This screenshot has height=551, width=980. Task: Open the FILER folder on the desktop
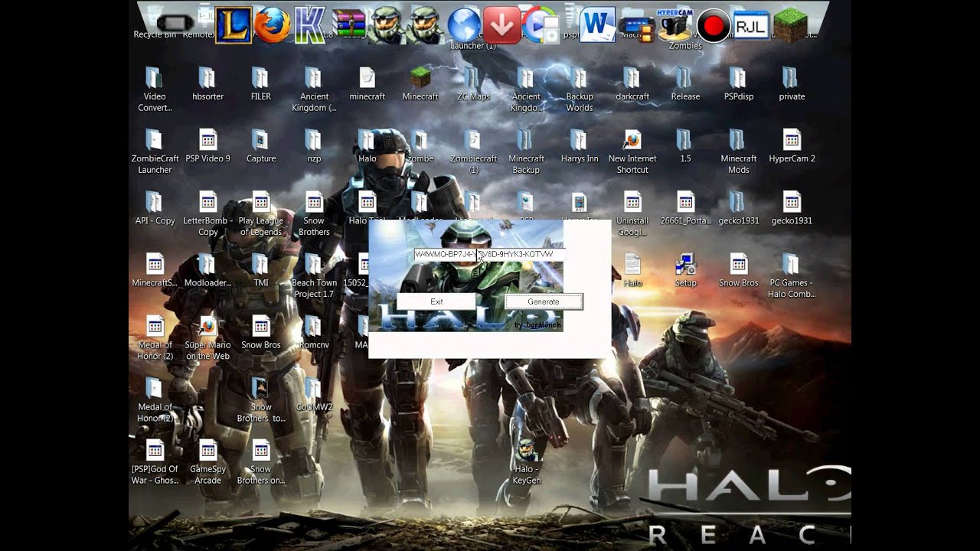[260, 84]
